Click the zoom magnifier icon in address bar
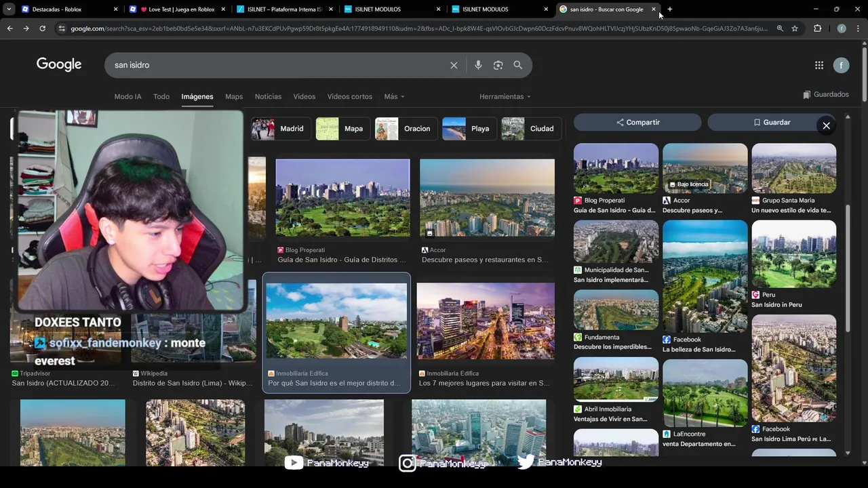This screenshot has width=868, height=488. pyautogui.click(x=780, y=28)
